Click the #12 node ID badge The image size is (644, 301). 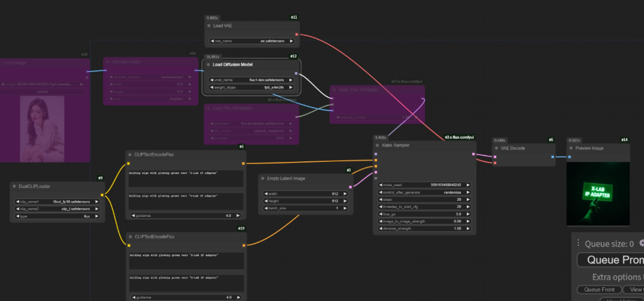(293, 56)
